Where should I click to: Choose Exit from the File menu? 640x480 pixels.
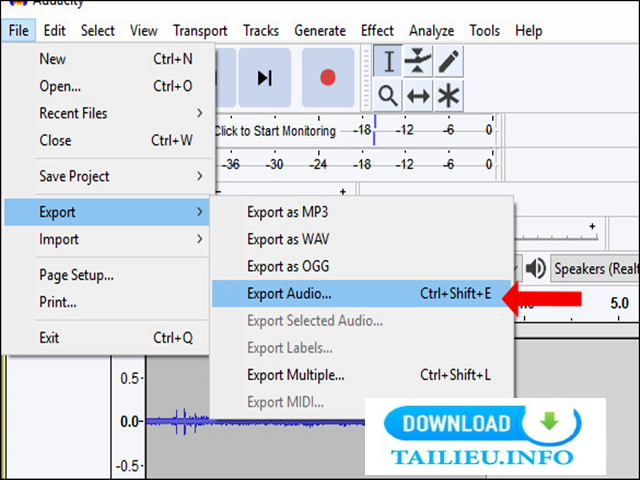pos(107,338)
